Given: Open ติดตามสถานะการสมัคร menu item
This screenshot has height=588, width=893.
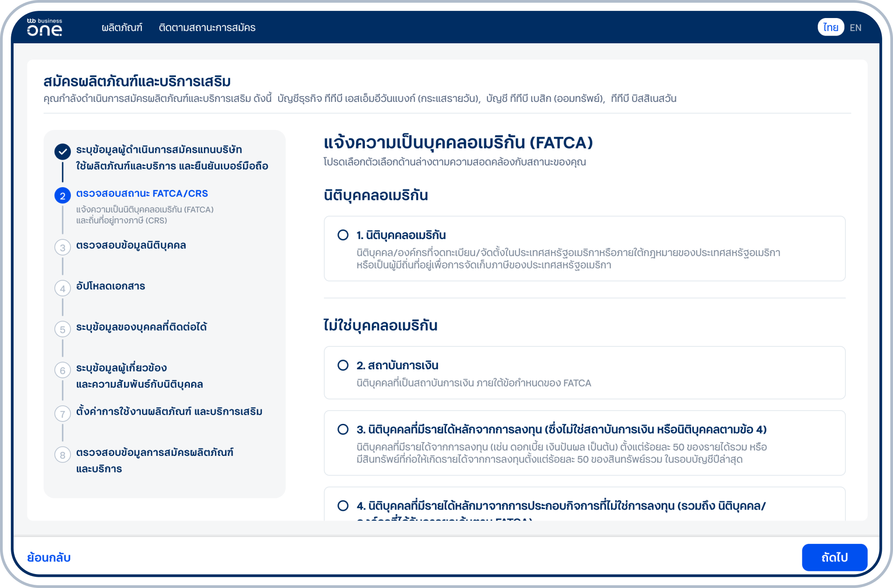Looking at the screenshot, I should [x=207, y=28].
